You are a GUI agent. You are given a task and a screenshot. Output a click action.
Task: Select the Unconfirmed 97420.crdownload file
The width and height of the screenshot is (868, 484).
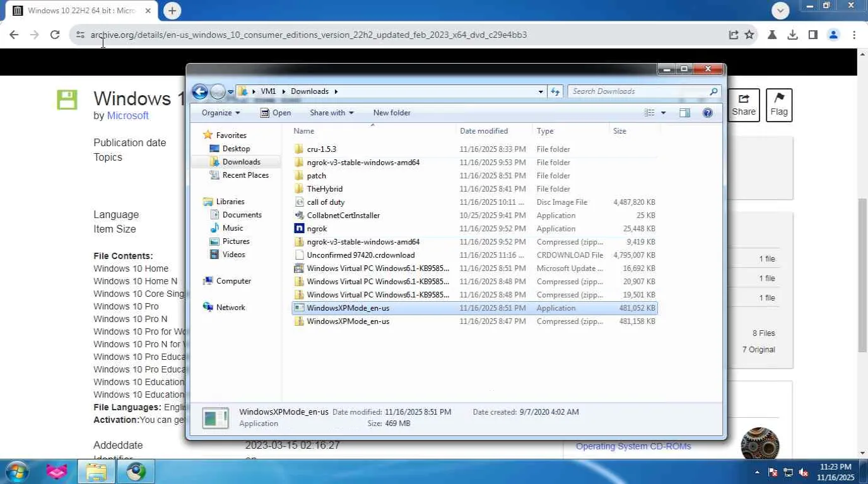474,255
